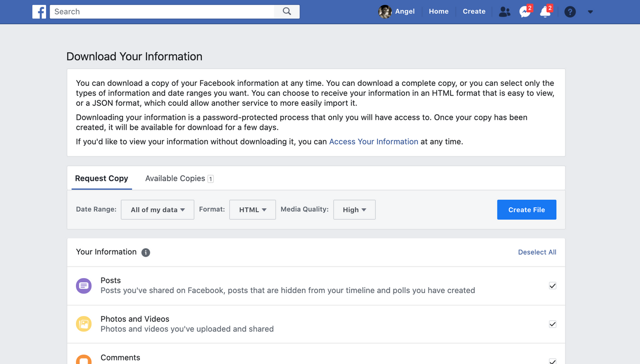Click the Your Information section label
The height and width of the screenshot is (364, 640).
106,252
